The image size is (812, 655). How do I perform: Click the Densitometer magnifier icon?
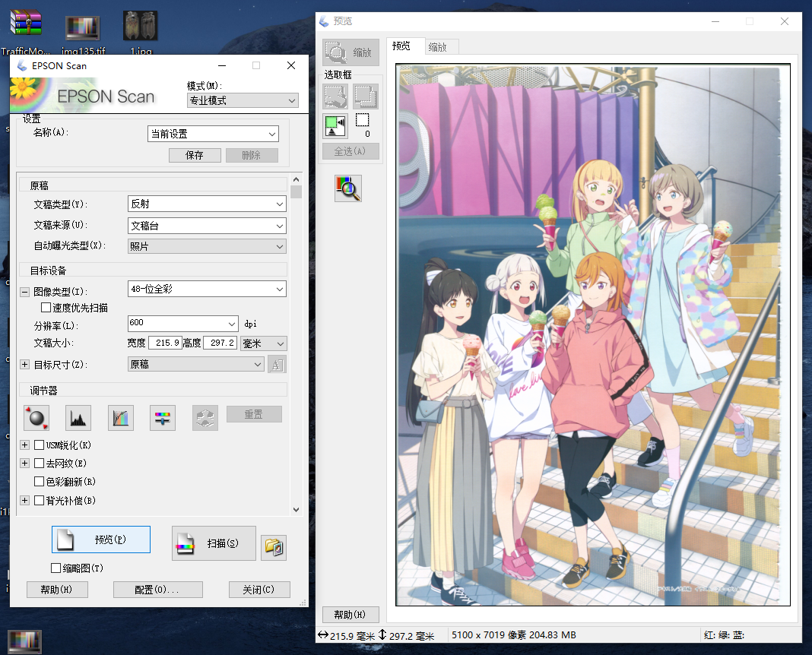(348, 188)
